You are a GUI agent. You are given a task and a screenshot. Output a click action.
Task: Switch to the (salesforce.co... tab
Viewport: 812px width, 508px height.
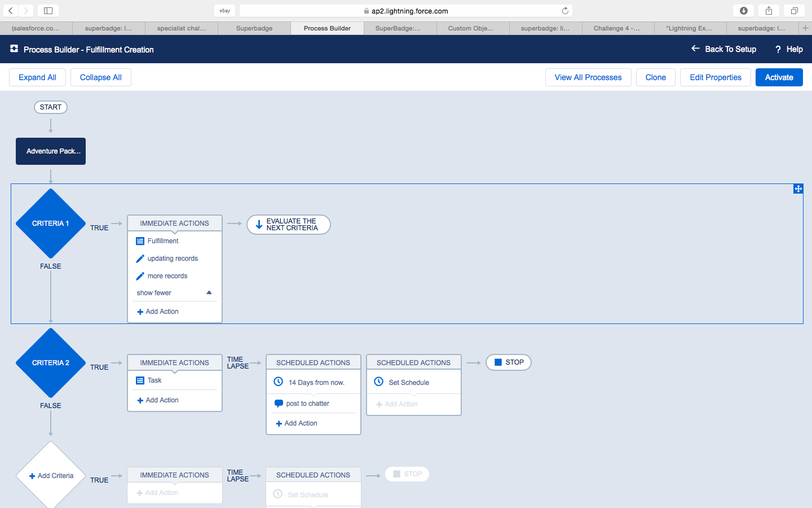[36, 28]
